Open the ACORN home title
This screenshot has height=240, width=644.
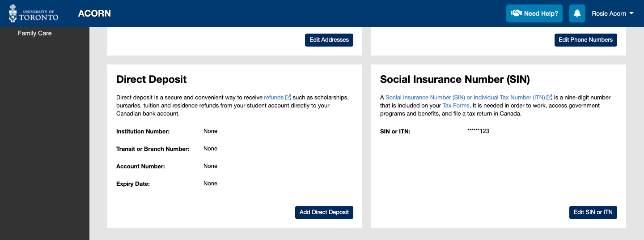click(x=94, y=13)
